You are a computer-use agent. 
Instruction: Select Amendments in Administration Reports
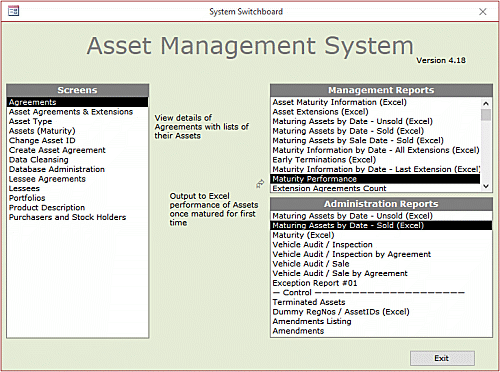(381, 331)
